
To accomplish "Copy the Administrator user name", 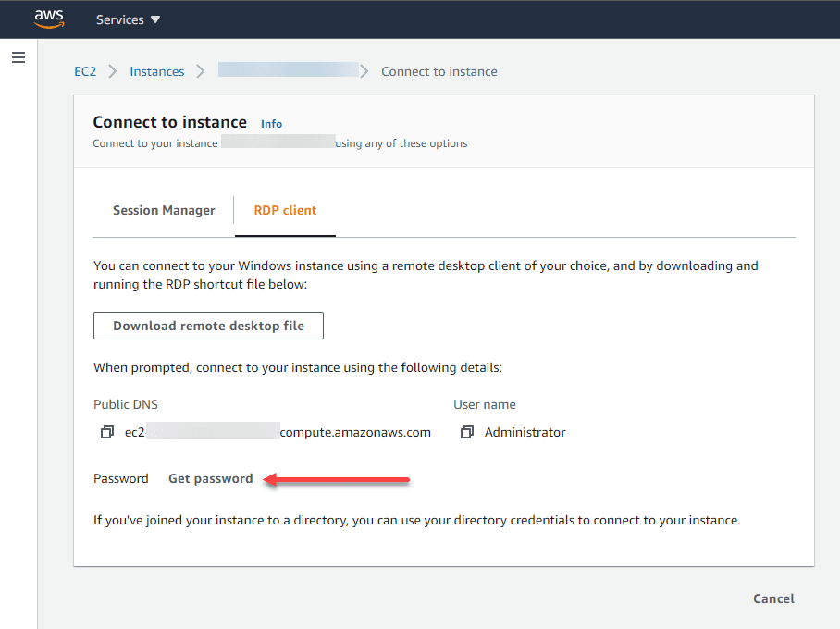I will click(x=467, y=432).
